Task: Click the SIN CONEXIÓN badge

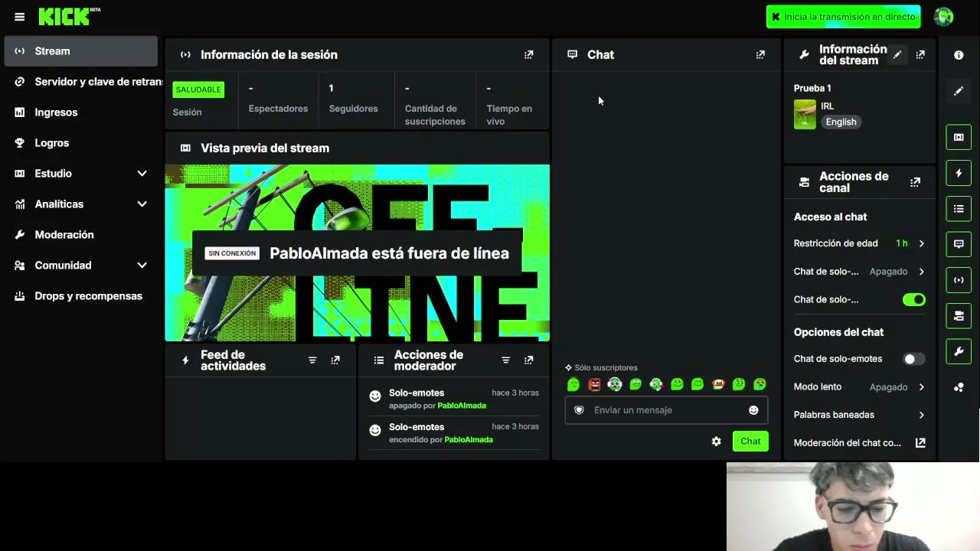Action: point(232,253)
